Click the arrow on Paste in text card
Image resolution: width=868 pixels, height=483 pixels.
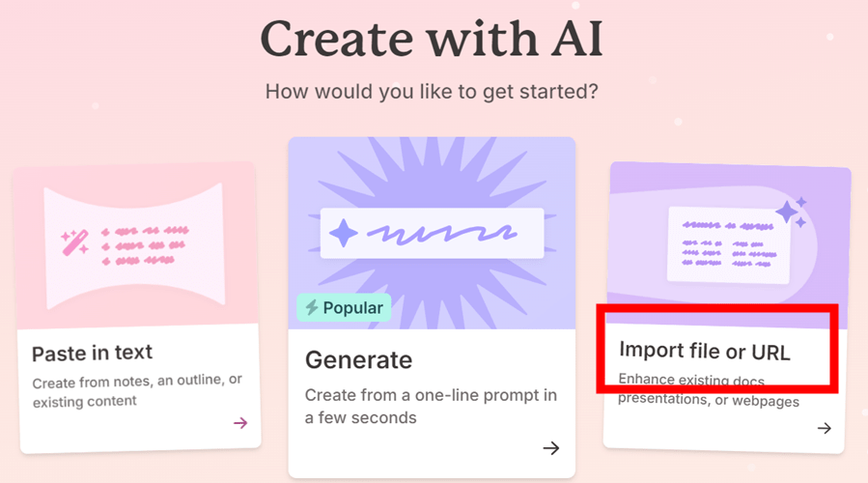(240, 422)
